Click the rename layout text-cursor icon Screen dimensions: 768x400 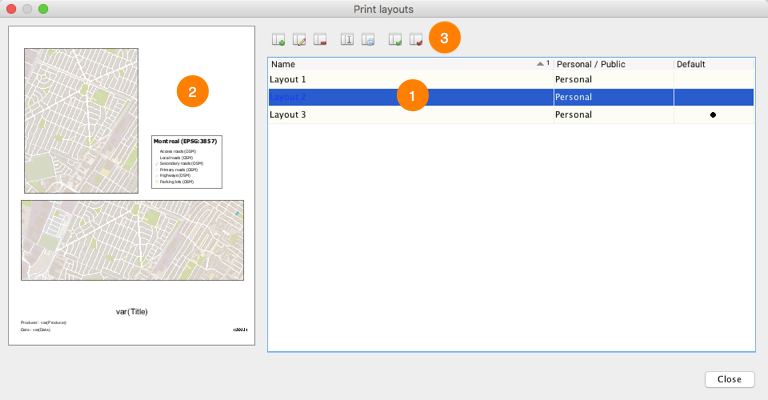348,41
